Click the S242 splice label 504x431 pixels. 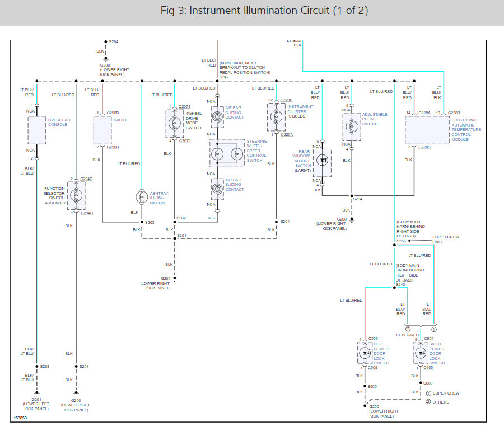[x=224, y=77]
